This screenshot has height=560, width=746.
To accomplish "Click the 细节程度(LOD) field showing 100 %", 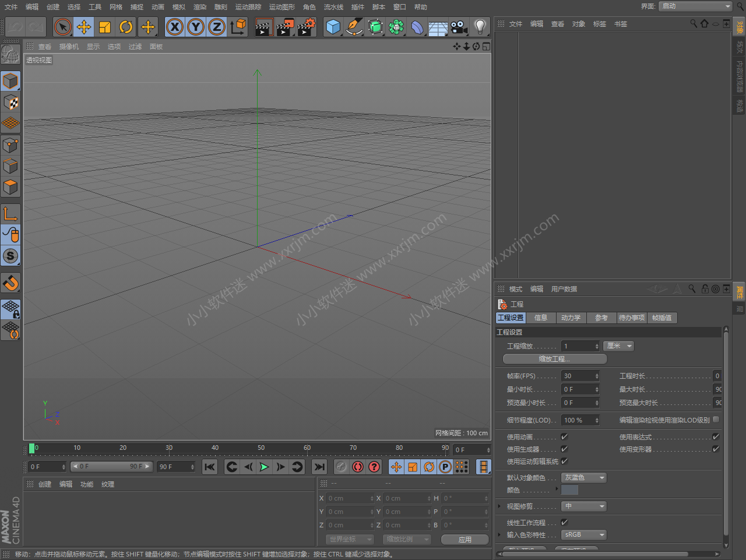I will click(580, 420).
